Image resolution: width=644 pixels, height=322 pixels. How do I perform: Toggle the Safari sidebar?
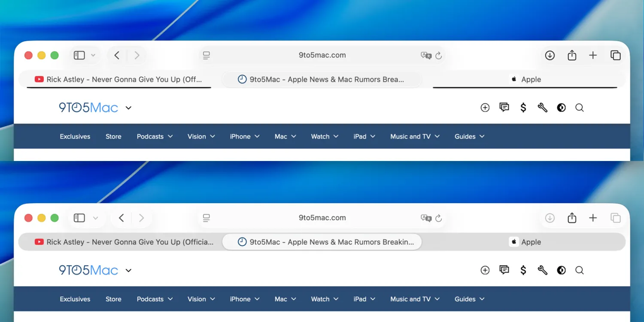79,55
